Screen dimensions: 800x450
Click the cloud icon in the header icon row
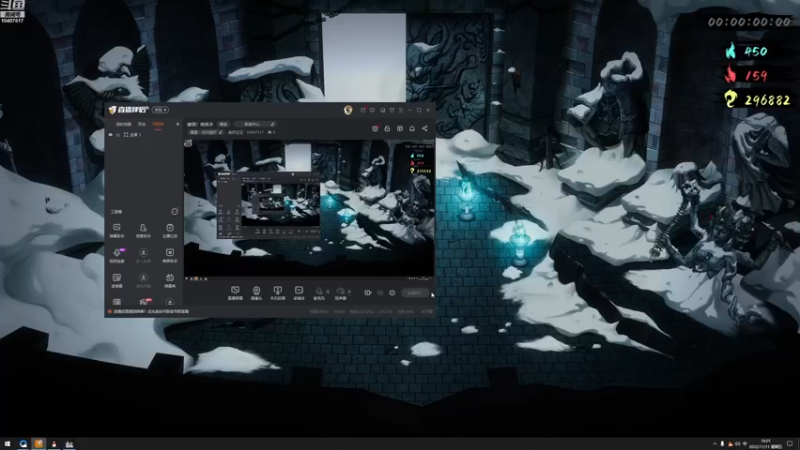(x=387, y=129)
